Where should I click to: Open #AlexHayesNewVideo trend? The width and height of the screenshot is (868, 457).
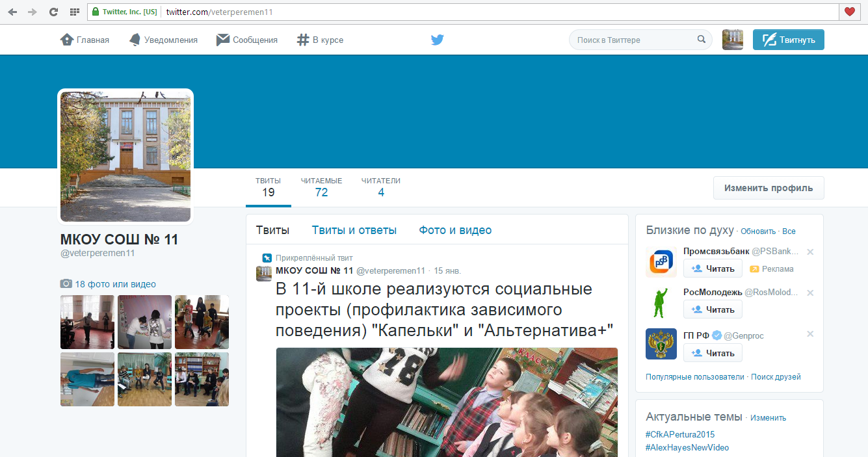coord(687,447)
